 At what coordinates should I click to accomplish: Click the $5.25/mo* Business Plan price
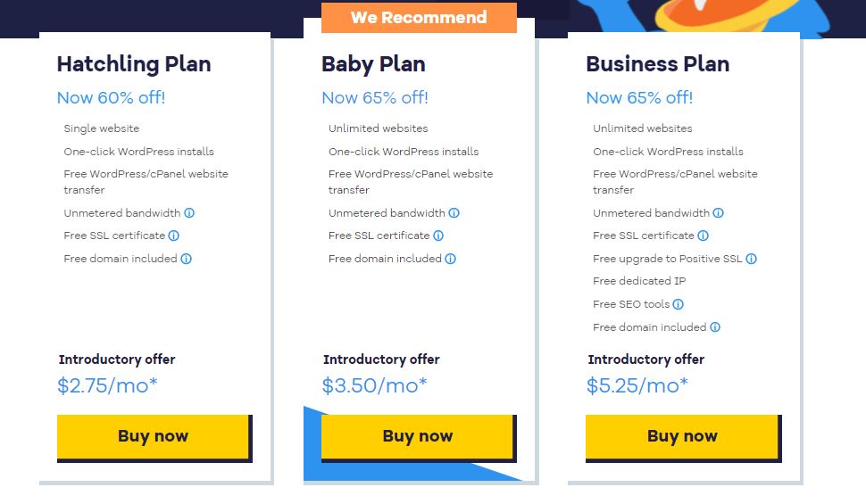(637, 385)
